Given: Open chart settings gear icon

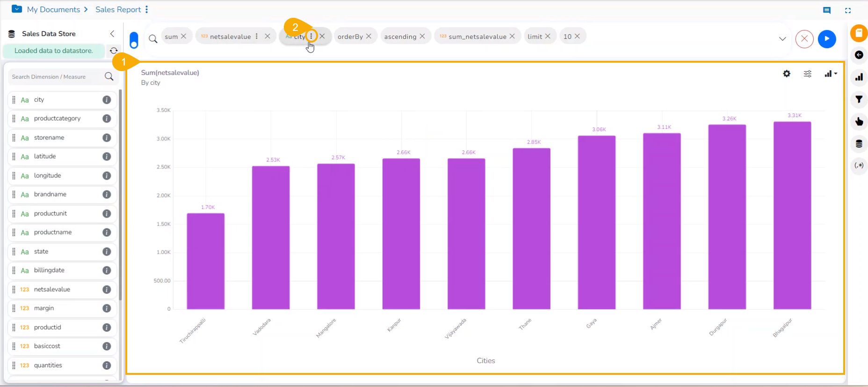Looking at the screenshot, I should tap(787, 73).
